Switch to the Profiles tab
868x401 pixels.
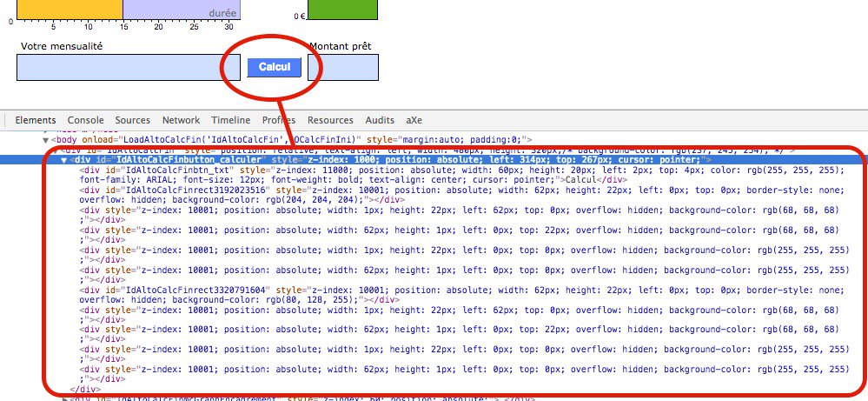[x=279, y=120]
